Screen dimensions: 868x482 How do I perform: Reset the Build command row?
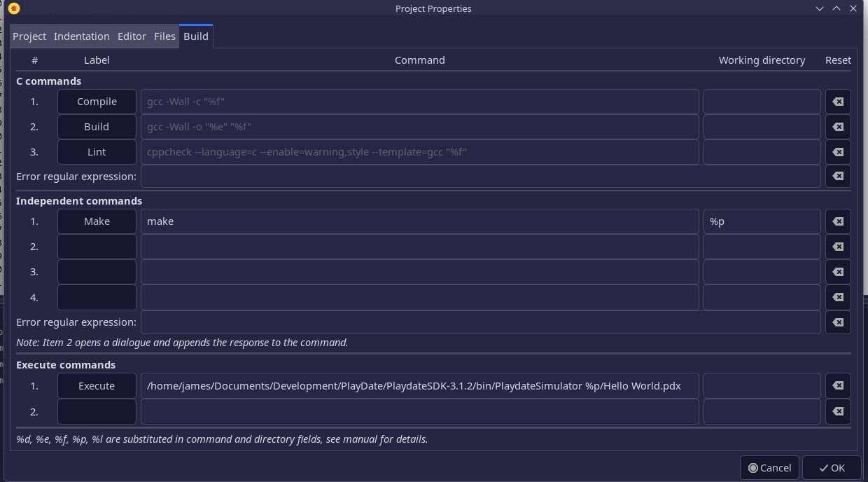[x=838, y=127]
